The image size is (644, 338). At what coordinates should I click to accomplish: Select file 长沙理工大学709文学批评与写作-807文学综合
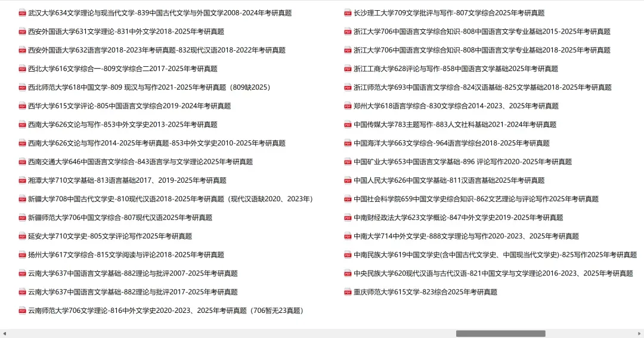coord(449,13)
